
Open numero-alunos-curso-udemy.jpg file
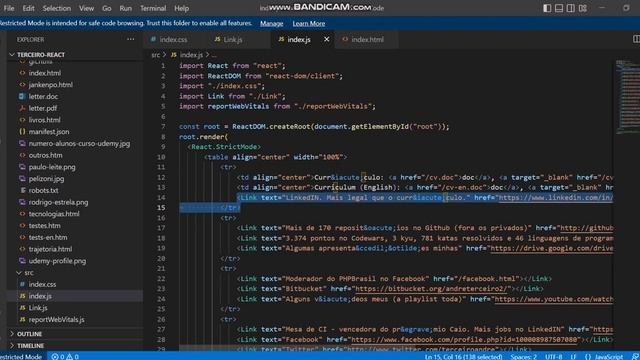click(79, 144)
